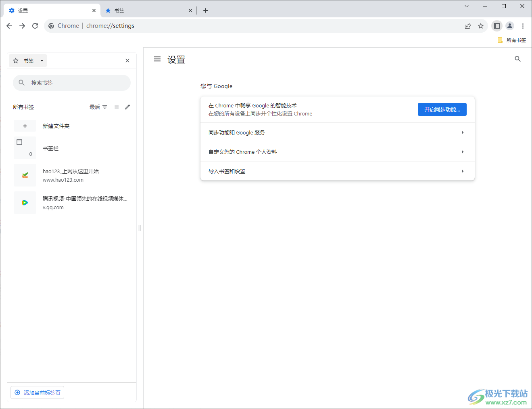Click the side panel resize handle
This screenshot has height=409, width=532.
pos(140,228)
